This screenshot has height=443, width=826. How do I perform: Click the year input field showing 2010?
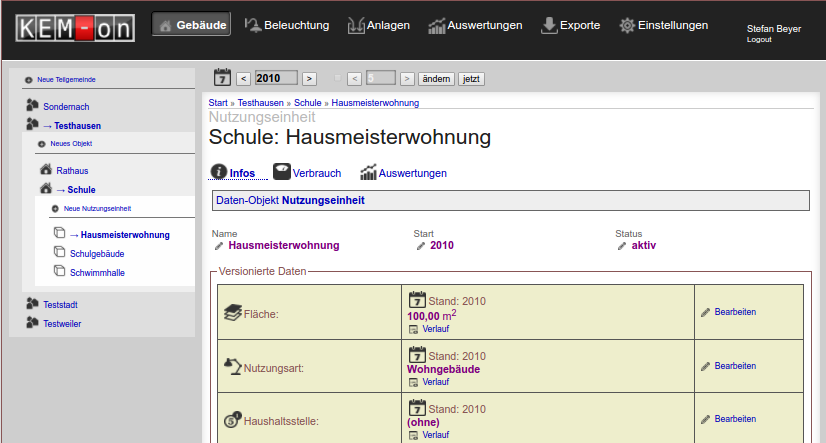coord(276,78)
